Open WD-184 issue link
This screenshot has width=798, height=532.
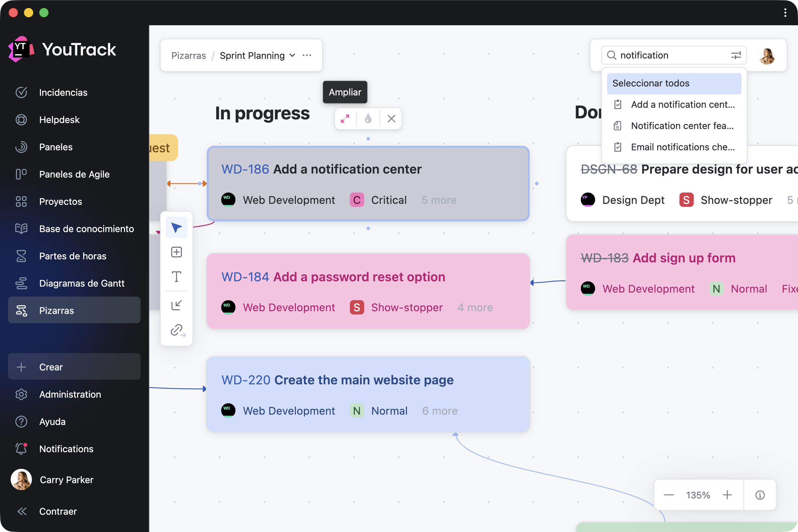(245, 277)
